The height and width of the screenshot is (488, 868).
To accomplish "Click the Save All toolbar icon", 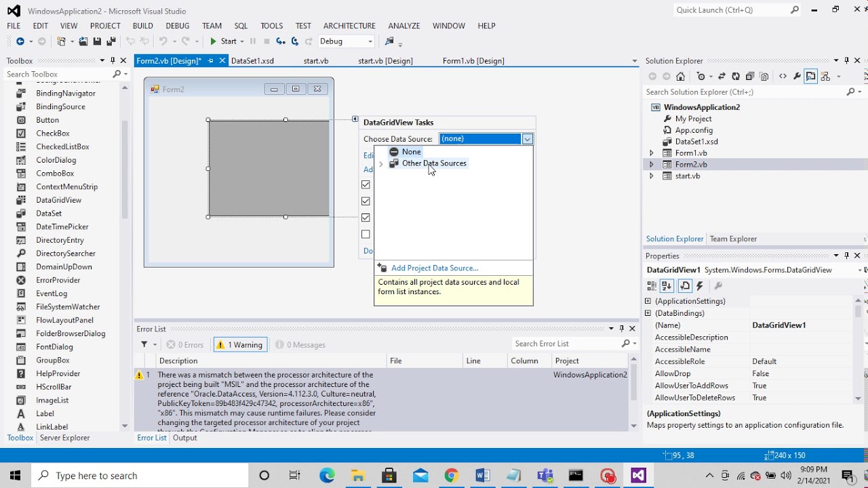I will 111,41.
